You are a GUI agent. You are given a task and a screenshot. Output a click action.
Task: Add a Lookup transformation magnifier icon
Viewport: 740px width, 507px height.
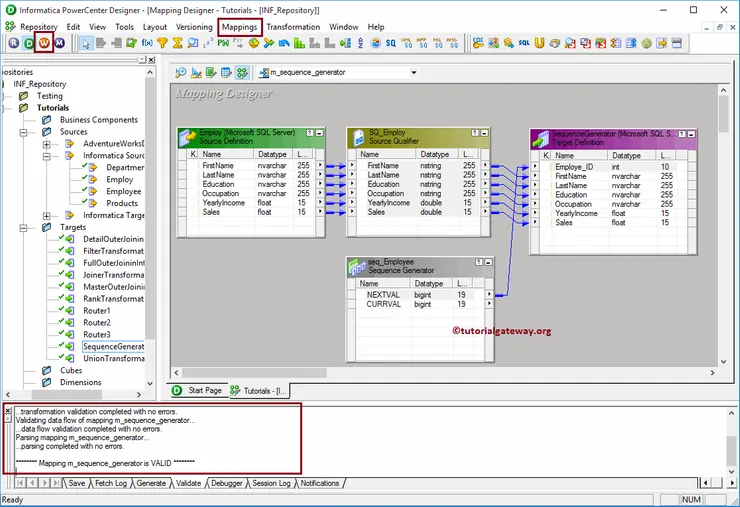[193, 43]
